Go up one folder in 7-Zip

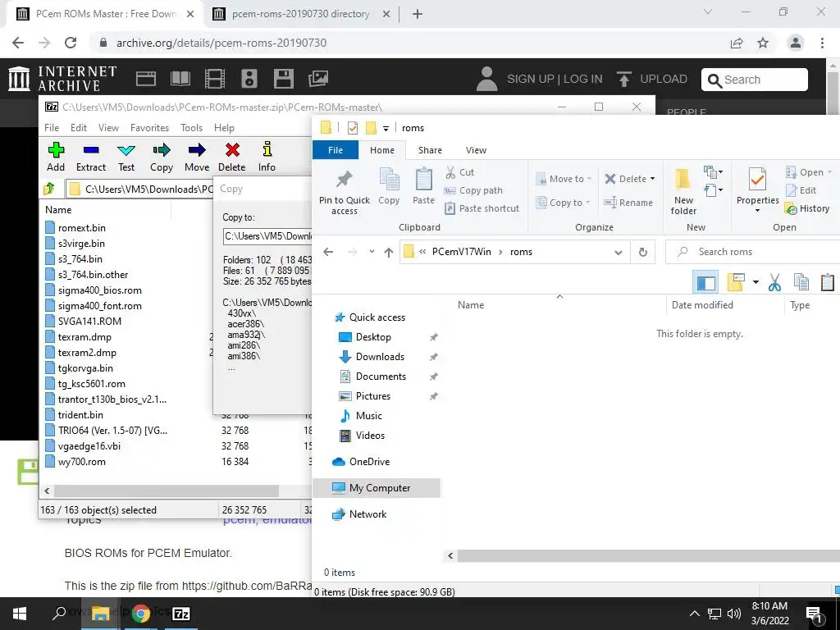click(49, 189)
